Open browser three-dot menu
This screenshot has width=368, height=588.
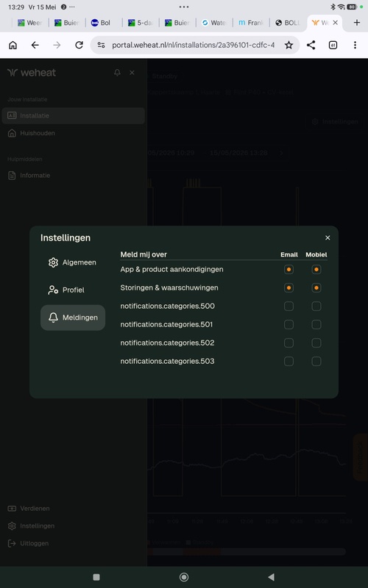(x=355, y=45)
